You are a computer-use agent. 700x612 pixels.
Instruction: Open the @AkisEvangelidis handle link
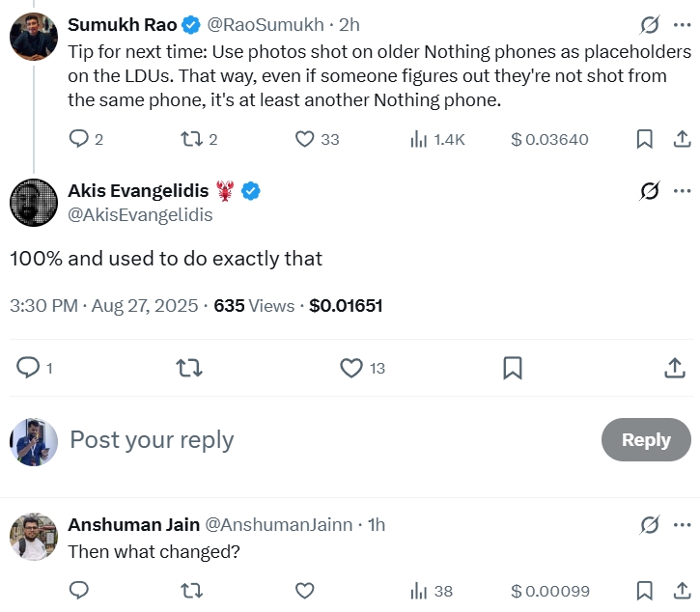pyautogui.click(x=140, y=215)
